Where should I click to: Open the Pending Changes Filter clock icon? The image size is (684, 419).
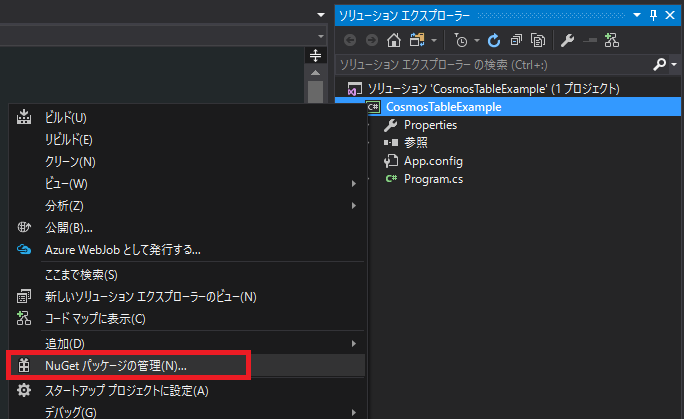coord(461,41)
